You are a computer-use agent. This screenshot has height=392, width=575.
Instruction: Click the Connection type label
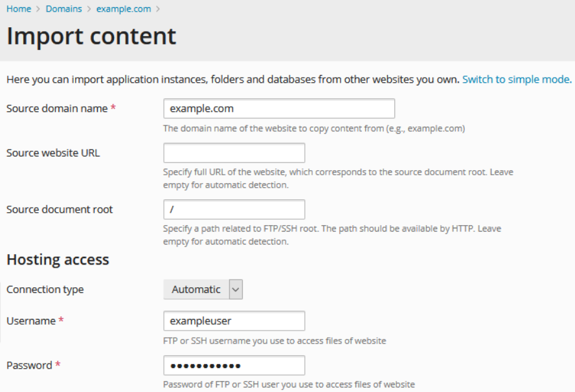(45, 290)
